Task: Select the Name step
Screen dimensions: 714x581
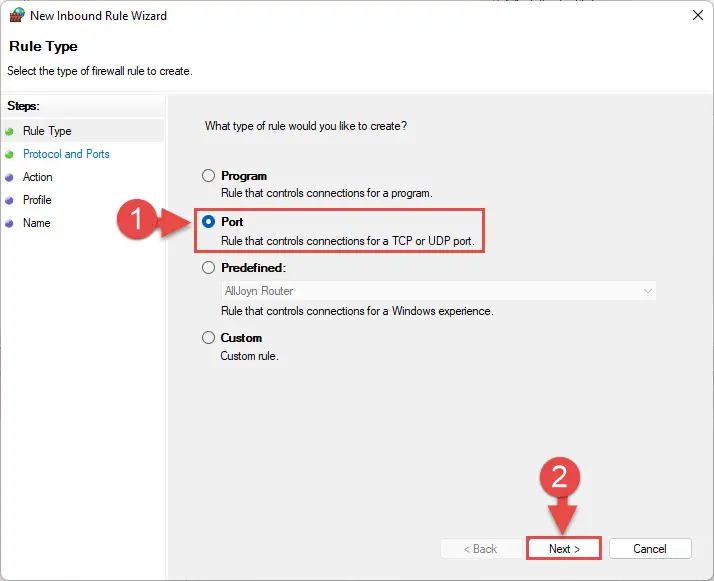Action: 37,223
